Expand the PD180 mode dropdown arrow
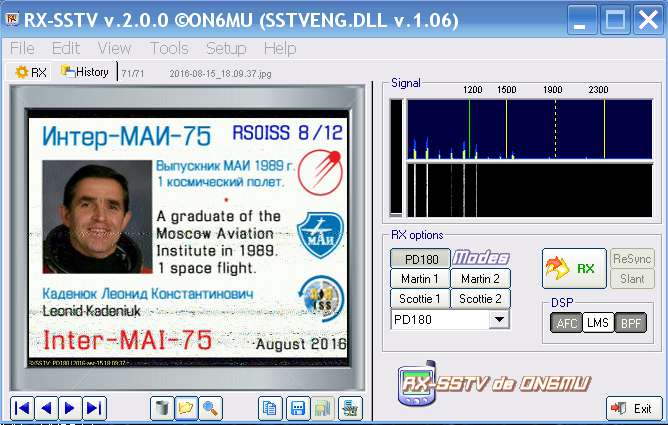 click(499, 319)
